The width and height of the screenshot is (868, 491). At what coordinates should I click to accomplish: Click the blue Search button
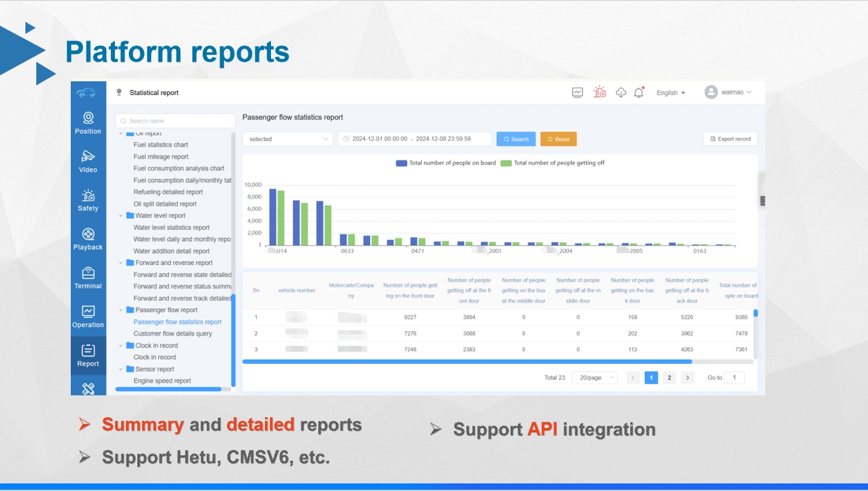516,139
